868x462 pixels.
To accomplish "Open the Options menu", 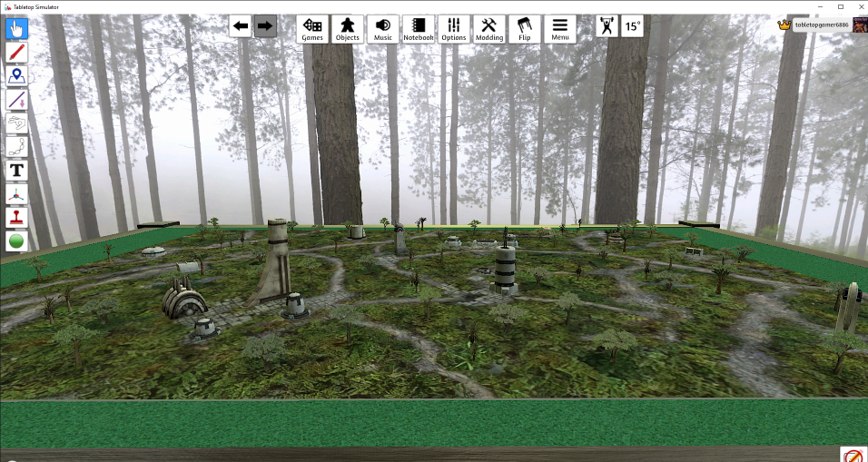I will tap(454, 29).
